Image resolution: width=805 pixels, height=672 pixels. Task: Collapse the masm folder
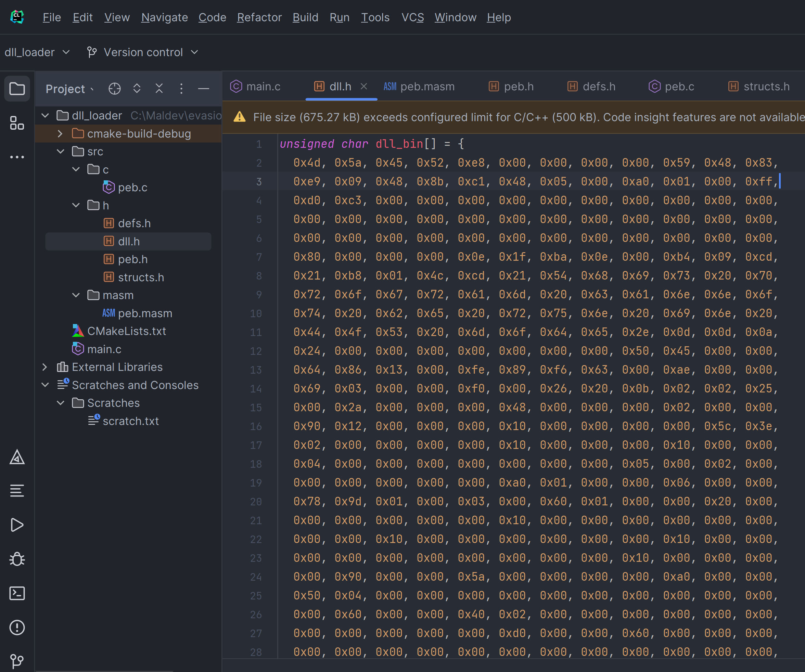click(76, 295)
